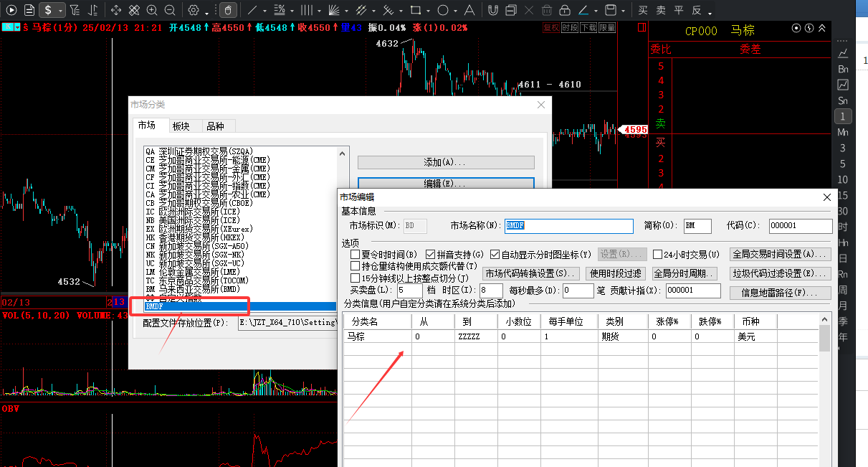This screenshot has height=467, width=868.
Task: Open 垃圾代码过滤设置(E)... button
Action: pos(780,273)
